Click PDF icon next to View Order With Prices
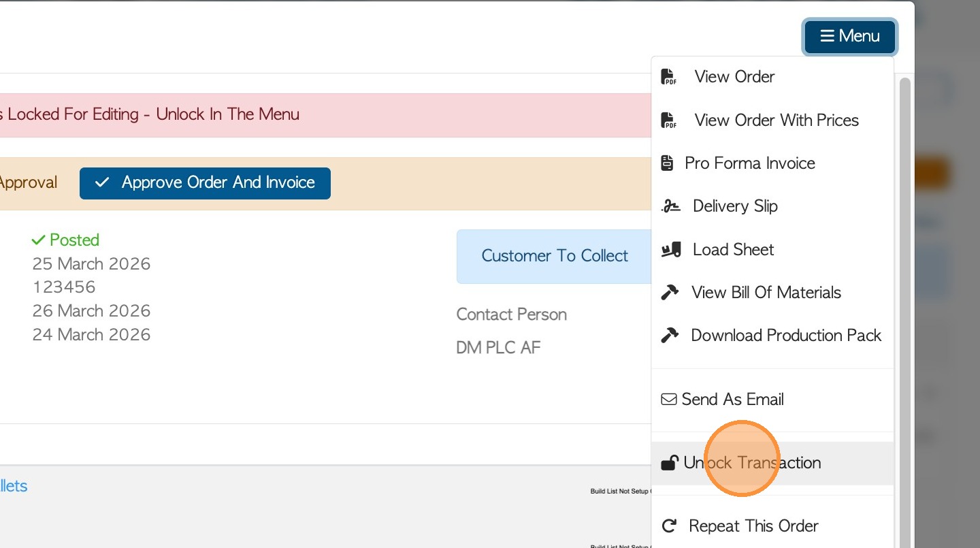 [669, 120]
